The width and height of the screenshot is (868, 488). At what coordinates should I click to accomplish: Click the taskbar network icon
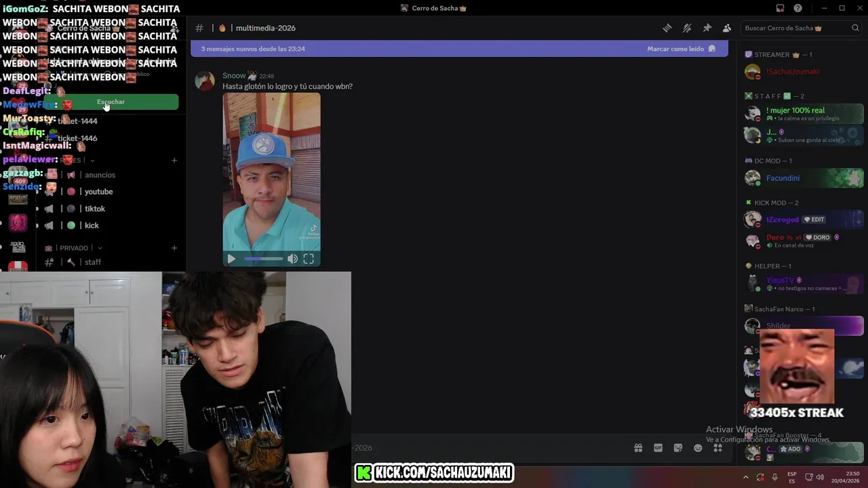[x=809, y=477]
